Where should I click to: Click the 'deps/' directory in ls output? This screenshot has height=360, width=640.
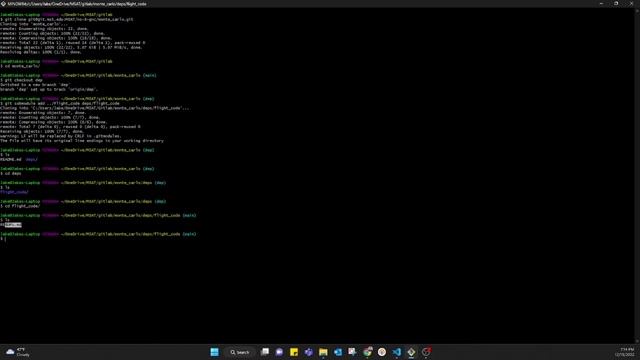click(31, 160)
